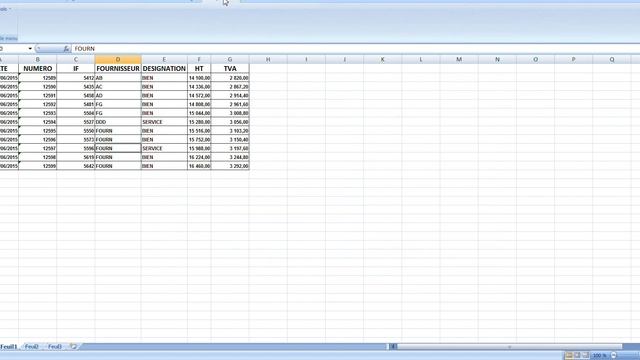Select the FOURN cell in row 12599
This screenshot has width=640, height=360.
click(x=118, y=166)
